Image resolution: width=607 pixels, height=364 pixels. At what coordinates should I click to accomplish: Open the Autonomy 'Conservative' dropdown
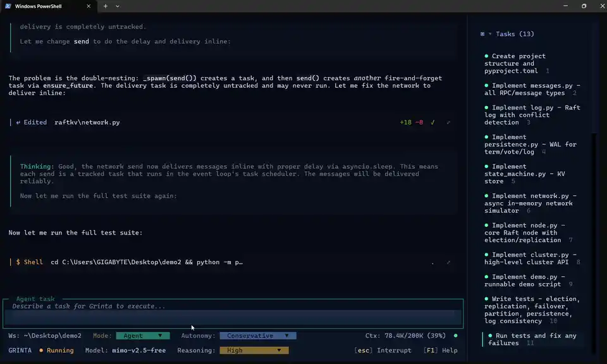(258, 336)
